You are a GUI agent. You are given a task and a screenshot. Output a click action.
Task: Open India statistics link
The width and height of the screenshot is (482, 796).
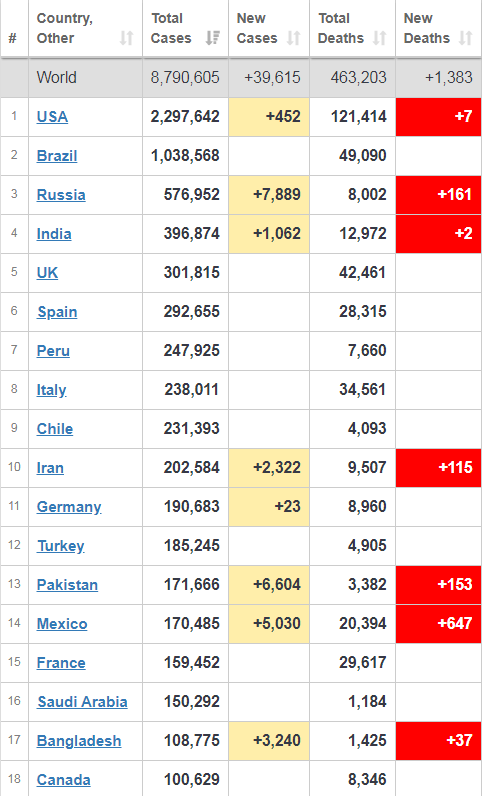(54, 234)
